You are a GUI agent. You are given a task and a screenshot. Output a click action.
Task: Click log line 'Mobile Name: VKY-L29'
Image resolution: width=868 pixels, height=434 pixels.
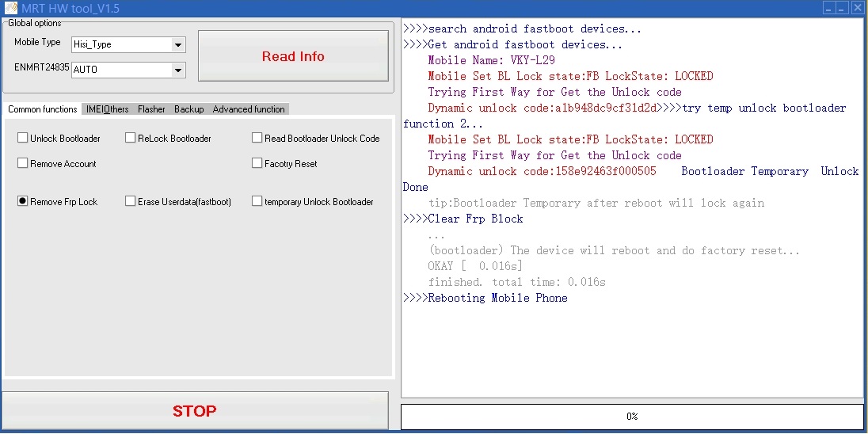[x=491, y=60]
